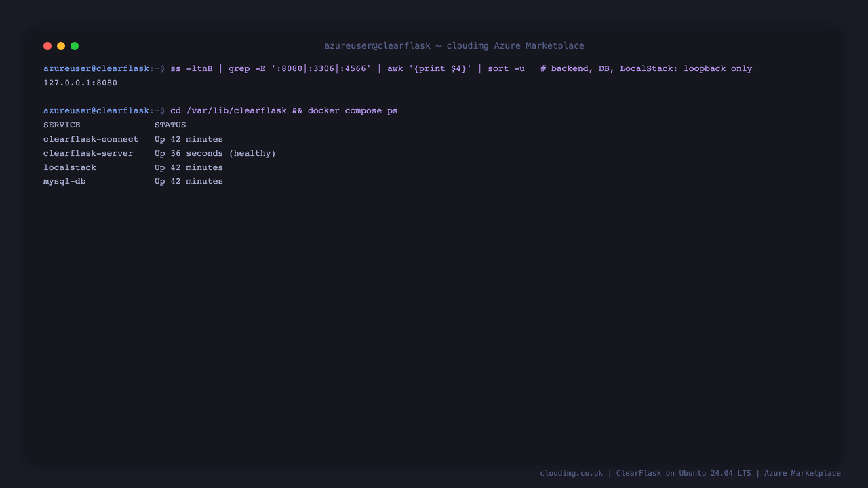Image resolution: width=868 pixels, height=488 pixels.
Task: Click the 'STATUS' column header
Action: click(x=170, y=125)
